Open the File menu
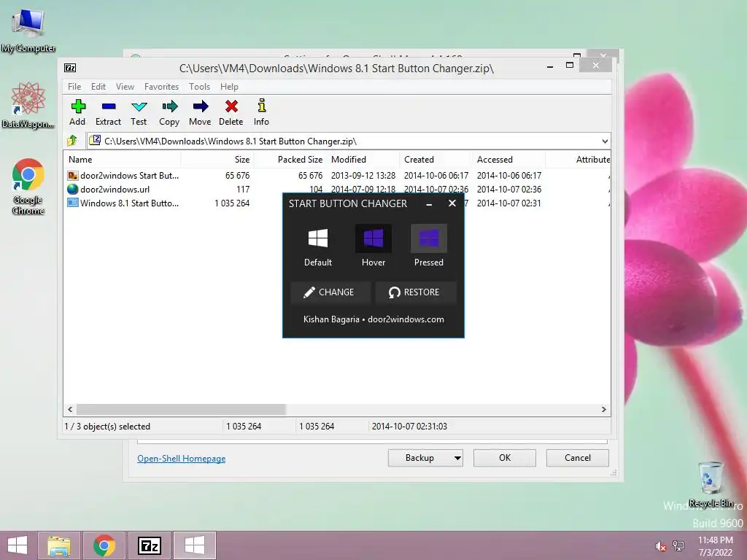 [74, 87]
